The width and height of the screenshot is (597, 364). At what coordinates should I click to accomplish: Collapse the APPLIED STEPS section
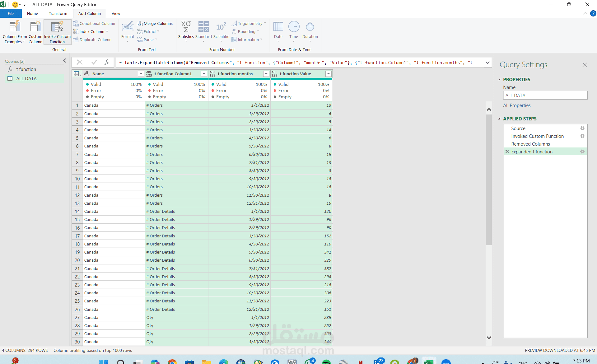click(x=499, y=119)
